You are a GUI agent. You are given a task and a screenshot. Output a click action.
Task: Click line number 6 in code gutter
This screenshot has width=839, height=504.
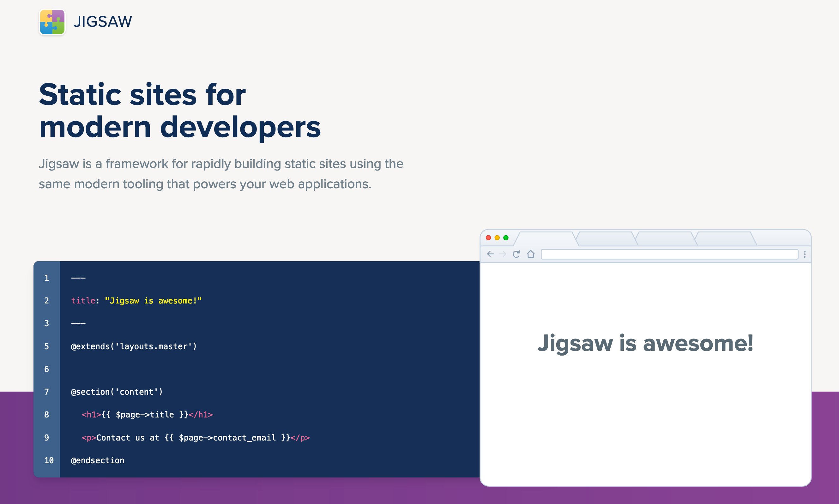pyautogui.click(x=46, y=369)
